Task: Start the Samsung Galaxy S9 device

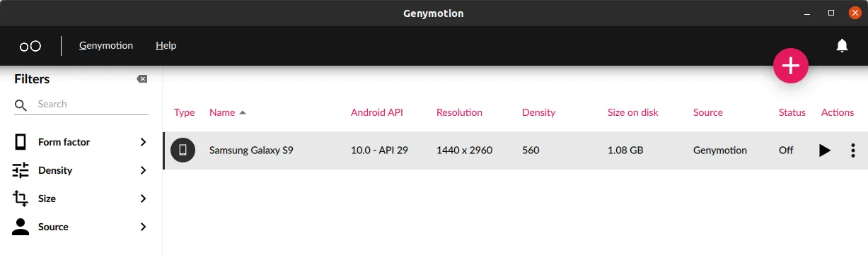Action: [825, 150]
